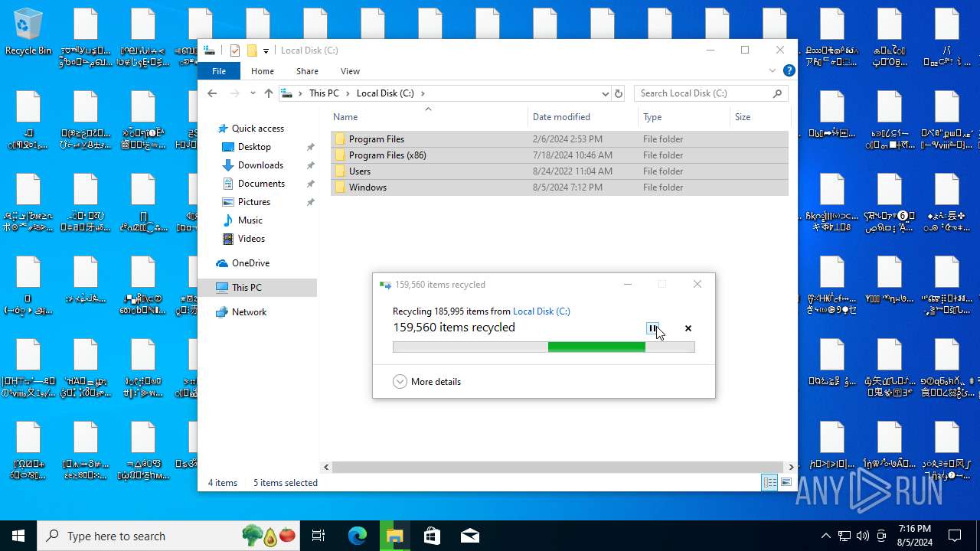The width and height of the screenshot is (980, 551).
Task: Open the File tab in Explorer
Action: 219,71
